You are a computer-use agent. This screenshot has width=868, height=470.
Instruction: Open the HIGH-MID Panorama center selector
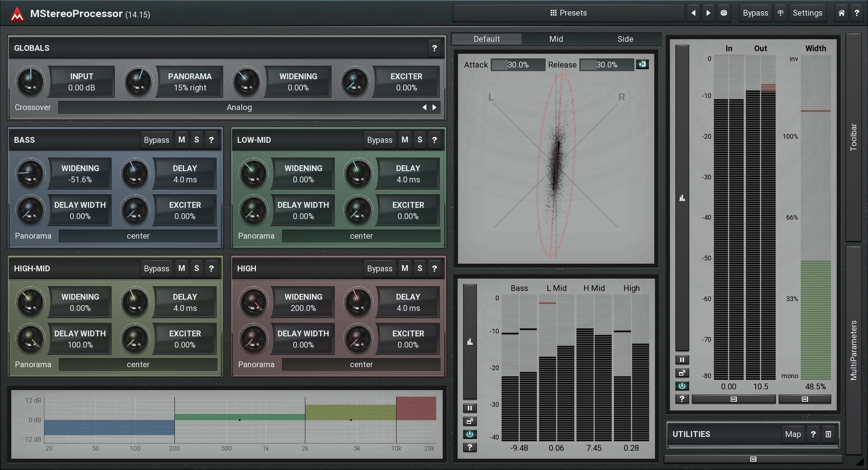click(x=138, y=364)
